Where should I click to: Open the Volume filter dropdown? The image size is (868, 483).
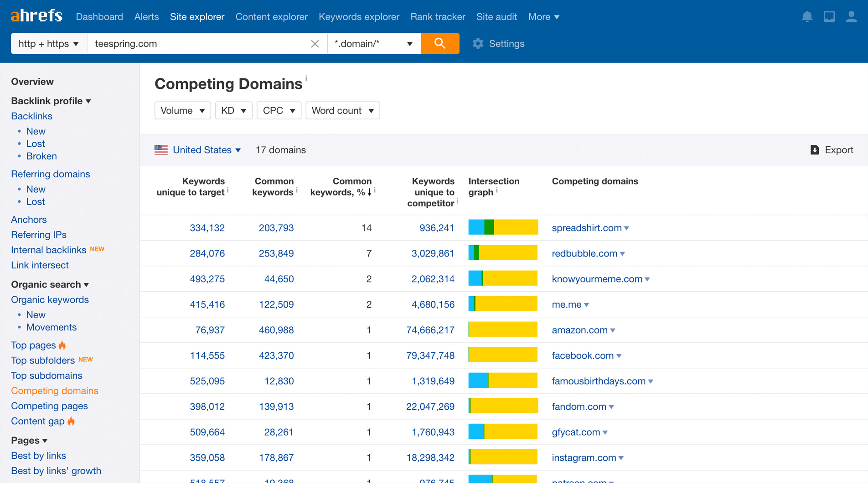pos(182,111)
